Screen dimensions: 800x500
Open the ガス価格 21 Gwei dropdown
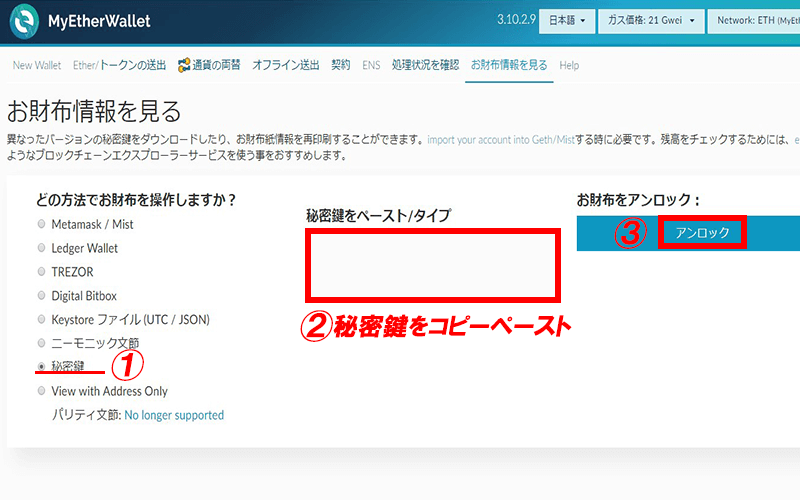(x=651, y=21)
